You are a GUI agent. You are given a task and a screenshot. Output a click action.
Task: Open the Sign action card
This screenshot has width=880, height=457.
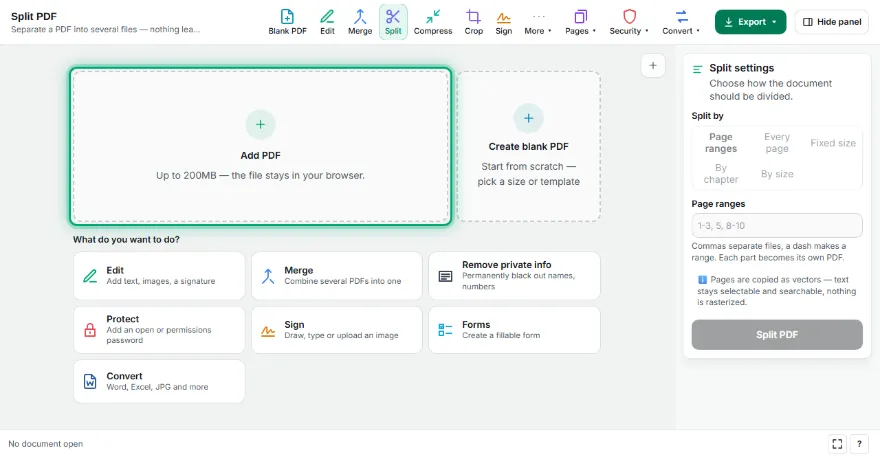[x=337, y=330]
